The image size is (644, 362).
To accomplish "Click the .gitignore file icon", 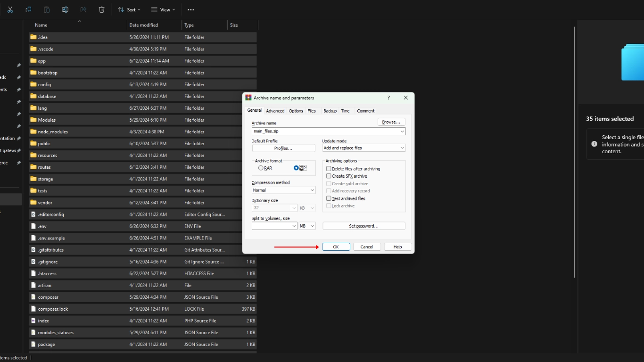I will click(x=33, y=261).
